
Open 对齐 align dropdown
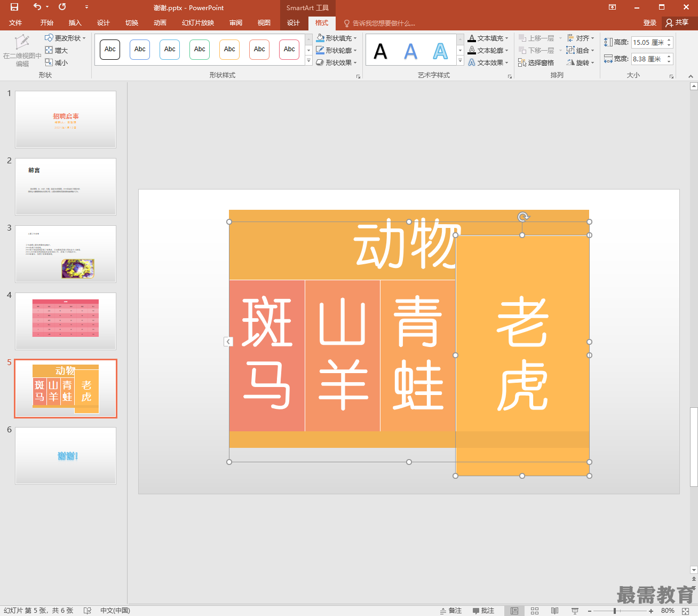click(581, 38)
